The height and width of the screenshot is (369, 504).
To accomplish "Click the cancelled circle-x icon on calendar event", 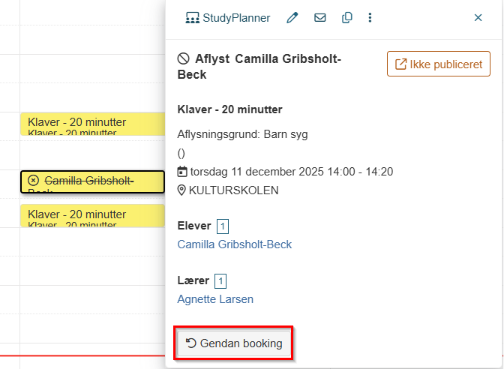I will [x=33, y=180].
